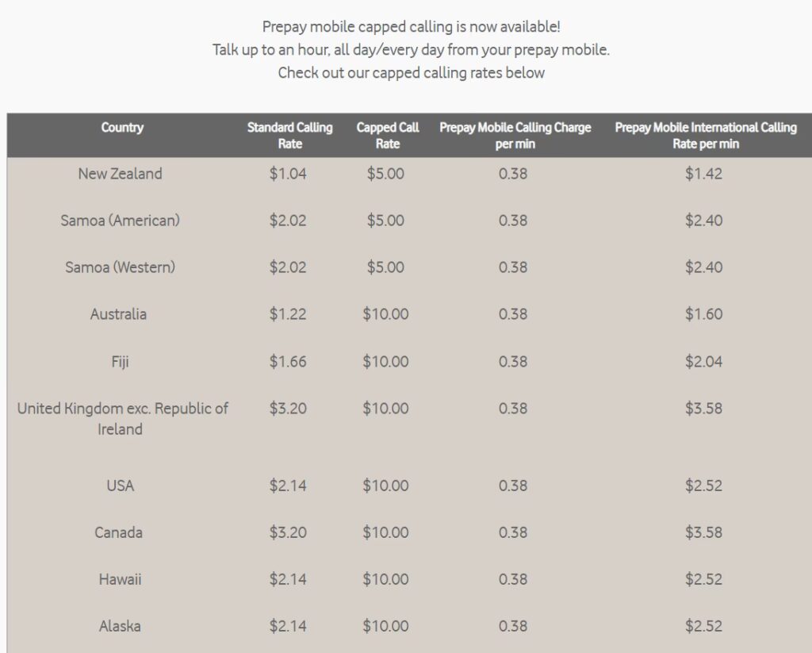The width and height of the screenshot is (812, 653).
Task: Click the Standard Calling Rate header
Action: point(289,136)
